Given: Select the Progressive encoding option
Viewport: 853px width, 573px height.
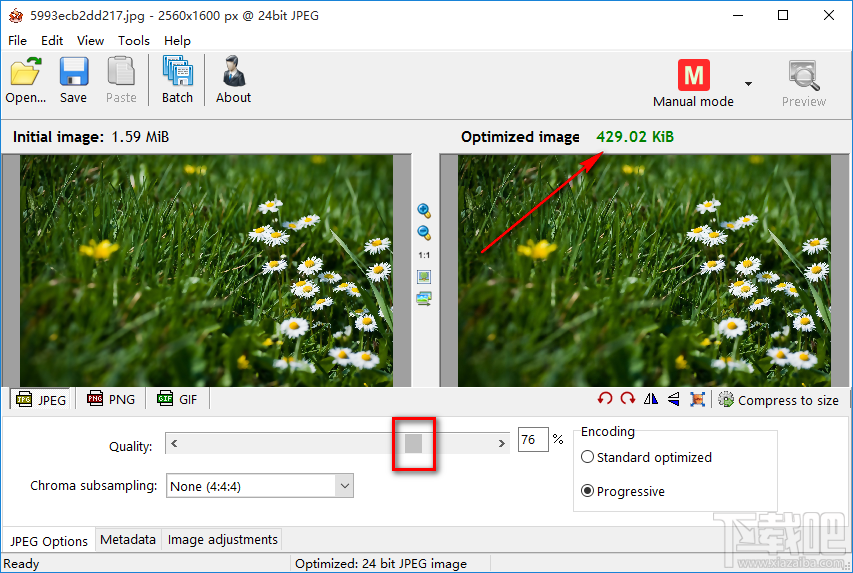Looking at the screenshot, I should (623, 491).
